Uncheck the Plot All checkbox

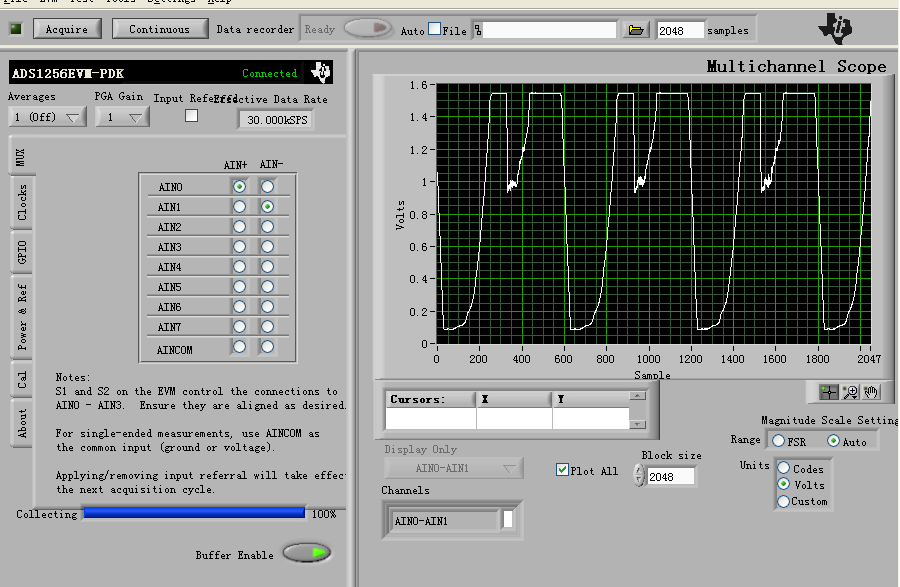[x=563, y=469]
